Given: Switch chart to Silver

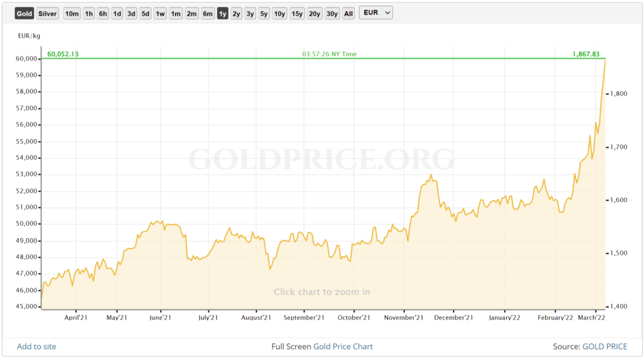Looking at the screenshot, I should pos(47,14).
